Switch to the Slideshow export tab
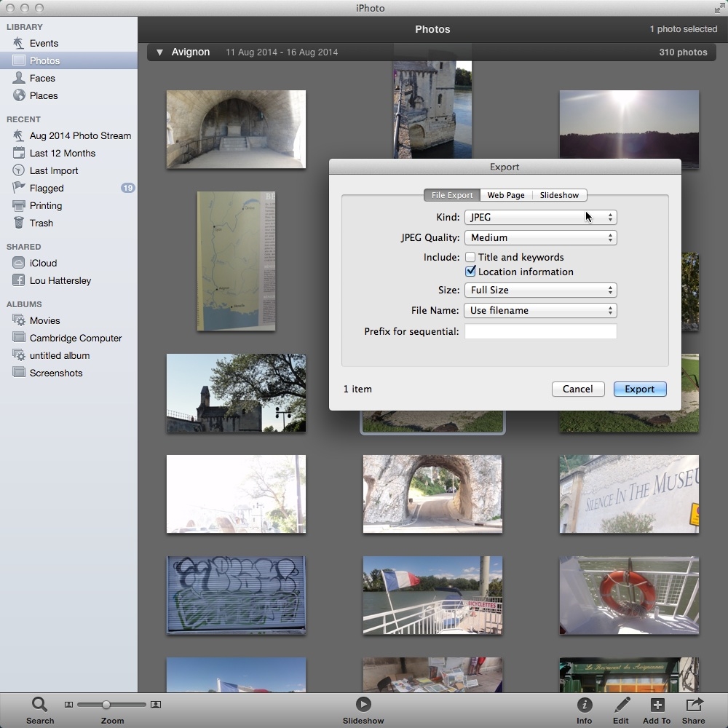728x728 pixels. 559,195
